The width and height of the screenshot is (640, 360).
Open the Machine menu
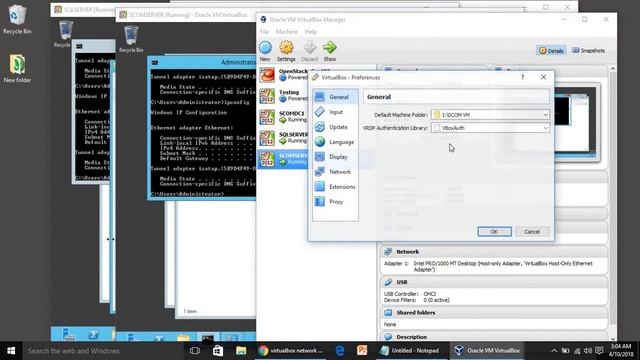tap(287, 32)
